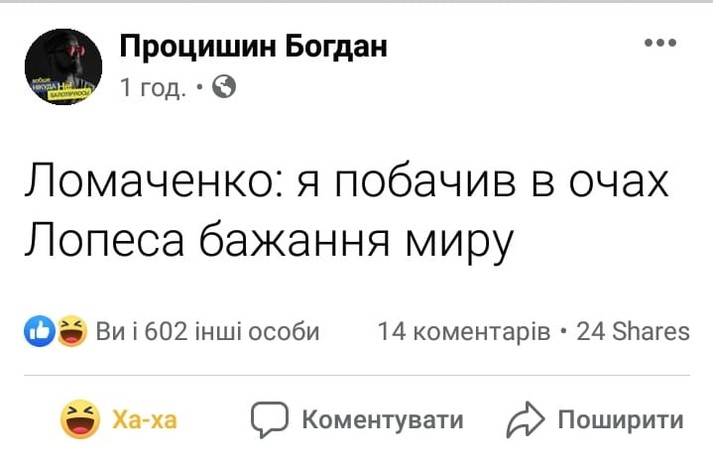713x463 pixels.
Task: Click the small laughing reaction icon in the reaction summary
Action: pos(70,331)
